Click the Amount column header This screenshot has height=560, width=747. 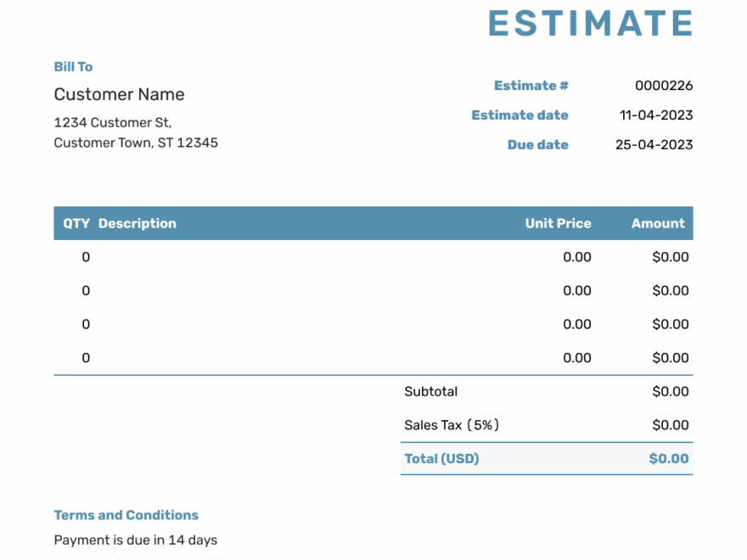click(x=657, y=223)
